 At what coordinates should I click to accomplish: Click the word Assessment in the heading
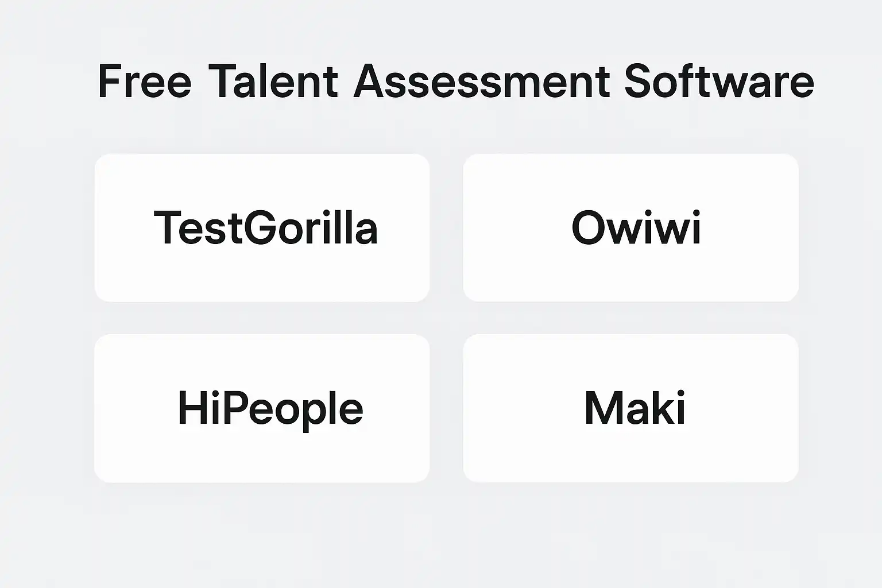(481, 81)
